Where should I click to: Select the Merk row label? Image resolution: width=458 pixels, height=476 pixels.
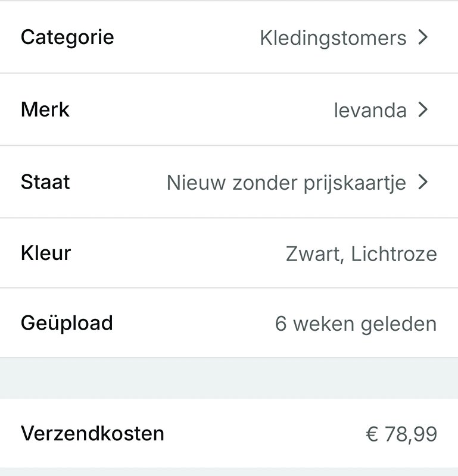click(45, 110)
